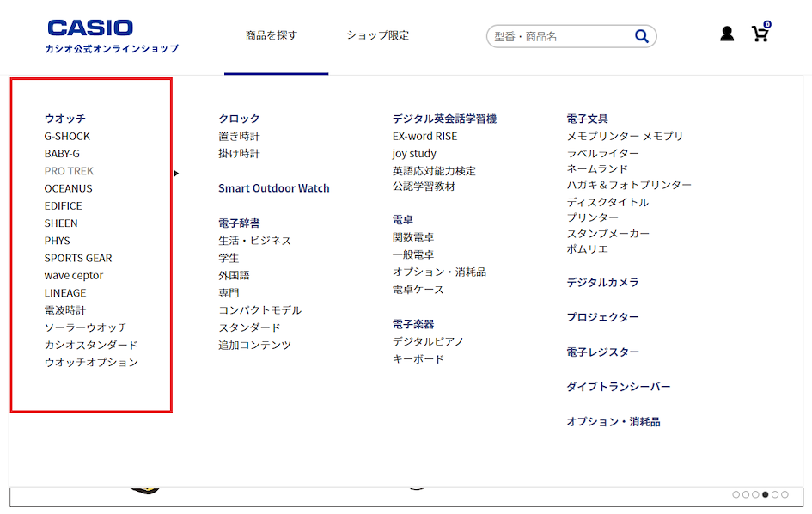Open the OCEANUS watch link
This screenshot has height=514, width=812.
[x=69, y=188]
